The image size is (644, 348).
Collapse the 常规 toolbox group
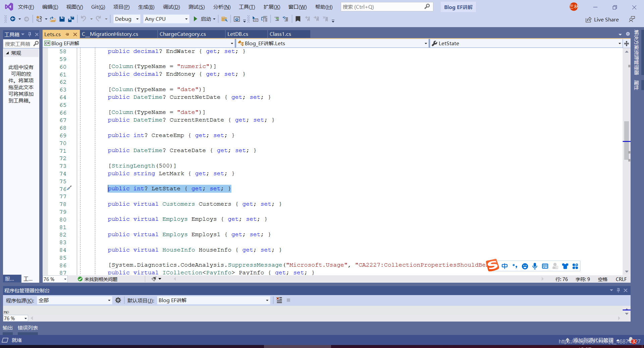point(8,53)
